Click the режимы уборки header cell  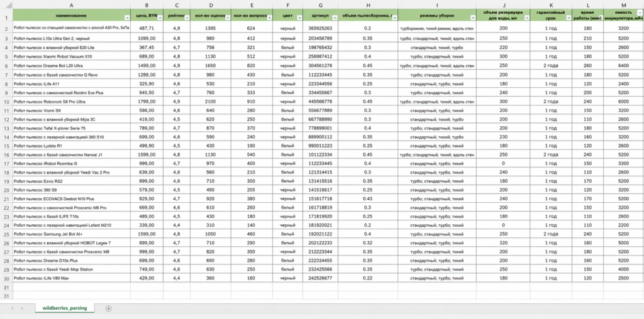(437, 15)
